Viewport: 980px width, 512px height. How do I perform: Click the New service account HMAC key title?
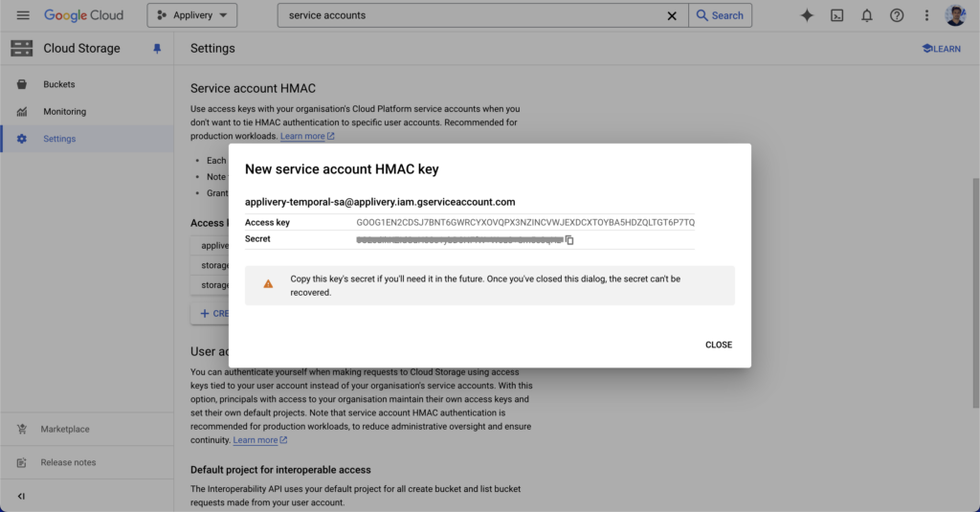342,168
